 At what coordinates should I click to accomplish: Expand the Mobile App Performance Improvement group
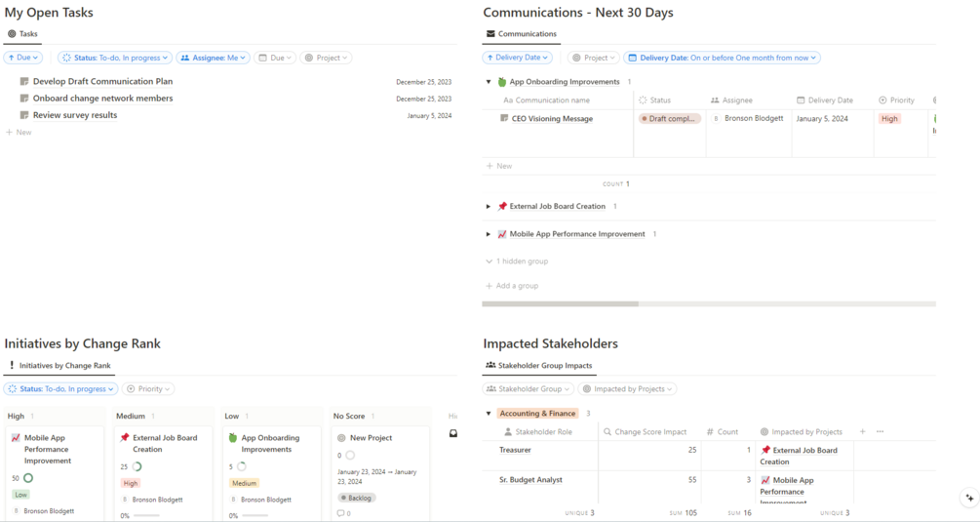489,234
